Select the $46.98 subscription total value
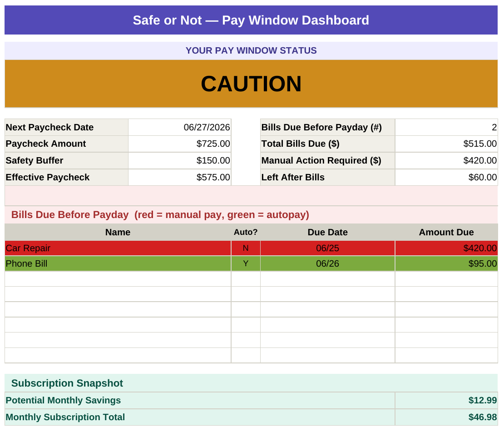Image resolution: width=504 pixels, height=432 pixels. pos(446,417)
